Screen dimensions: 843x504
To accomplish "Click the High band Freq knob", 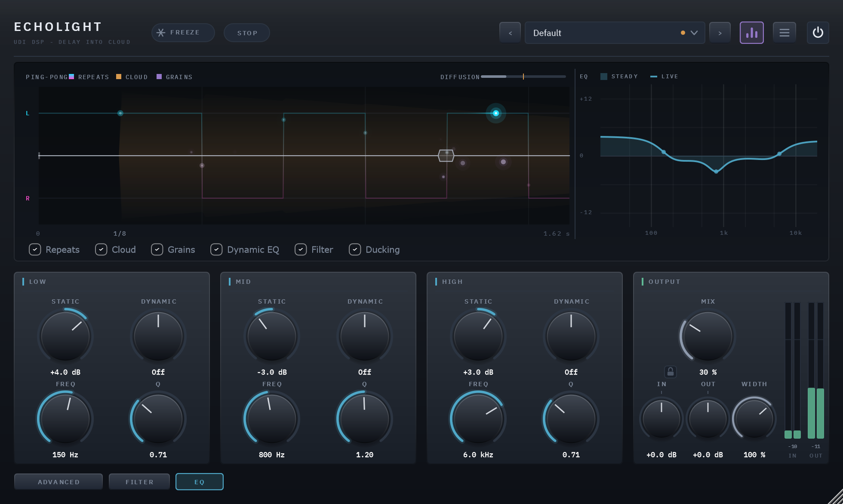I will (x=478, y=418).
